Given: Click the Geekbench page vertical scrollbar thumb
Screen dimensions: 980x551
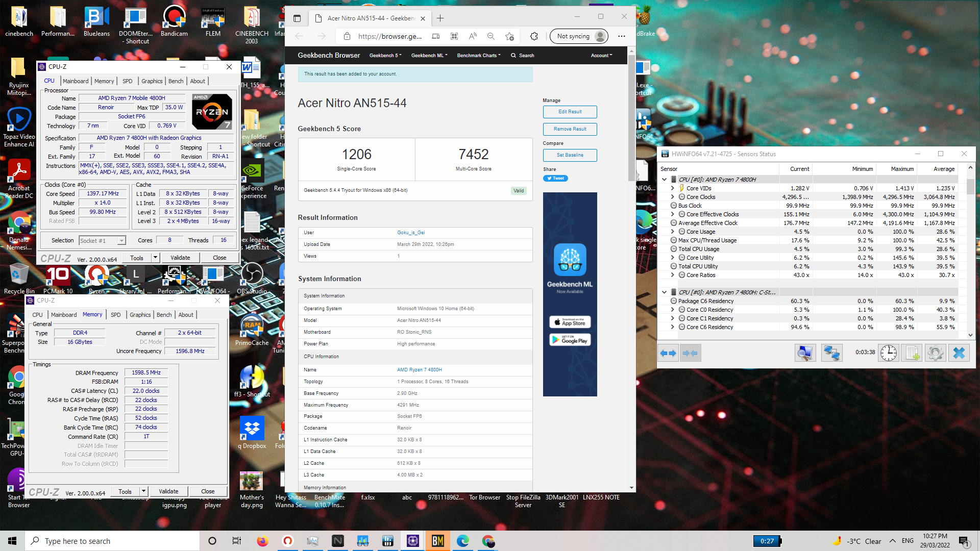Looking at the screenshot, I should tap(631, 118).
